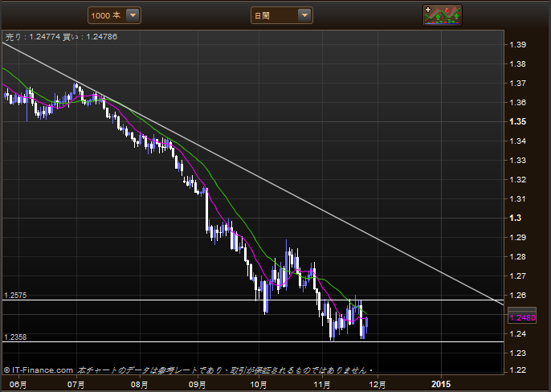Click the arrow next to 1000本
Screen dimensions: 551x392
point(133,15)
